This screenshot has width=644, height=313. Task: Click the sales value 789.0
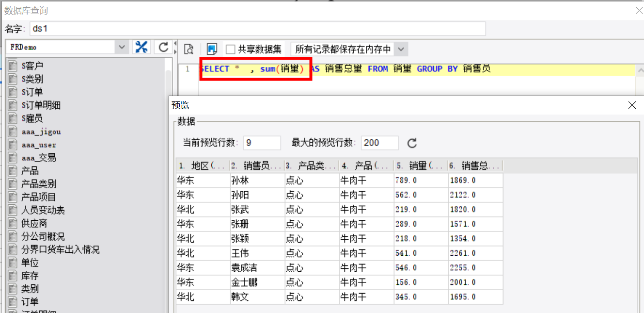coord(421,181)
